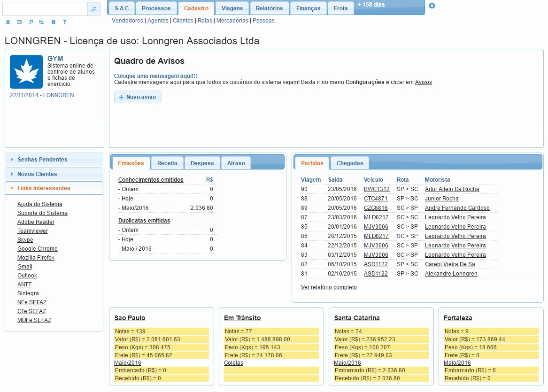Click inside the top search field
Screen dimensions: 548x392
45,9
